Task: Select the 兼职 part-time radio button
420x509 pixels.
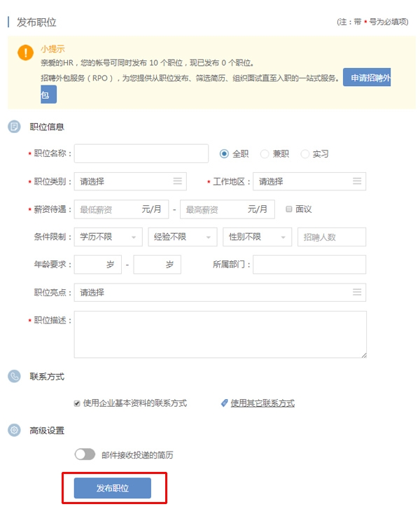Action: pyautogui.click(x=265, y=154)
